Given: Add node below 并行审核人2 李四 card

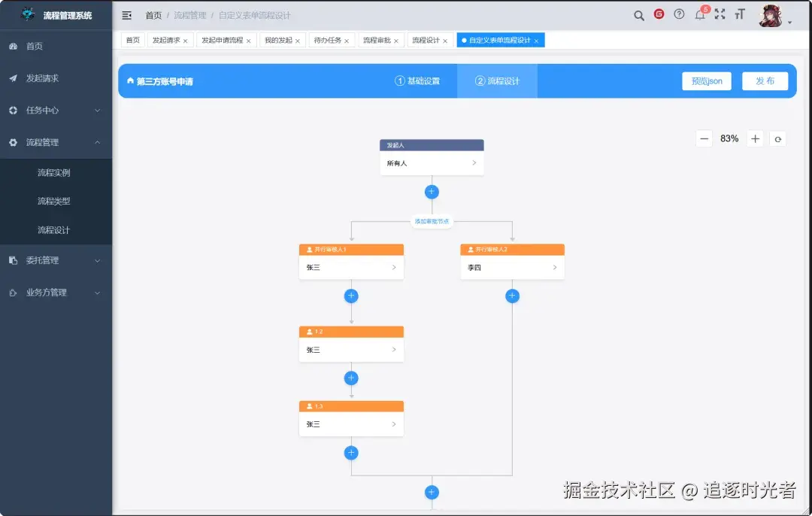Looking at the screenshot, I should 512,296.
